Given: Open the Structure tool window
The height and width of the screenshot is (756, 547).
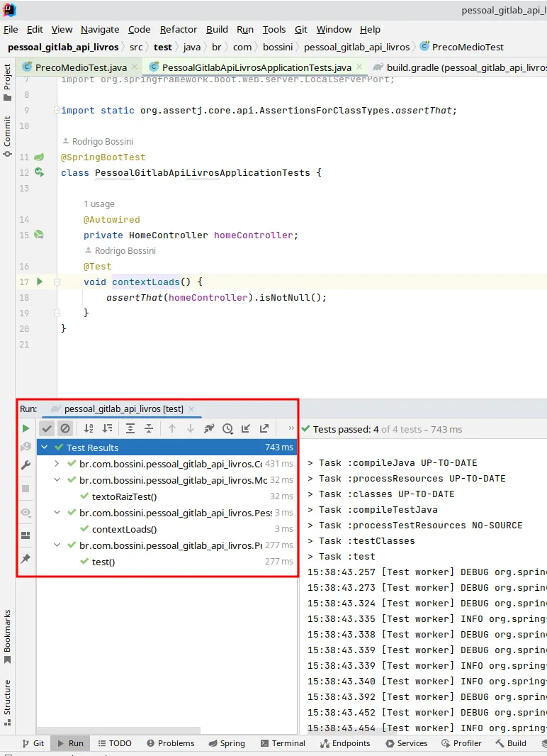Looking at the screenshot, I should pyautogui.click(x=7, y=702).
